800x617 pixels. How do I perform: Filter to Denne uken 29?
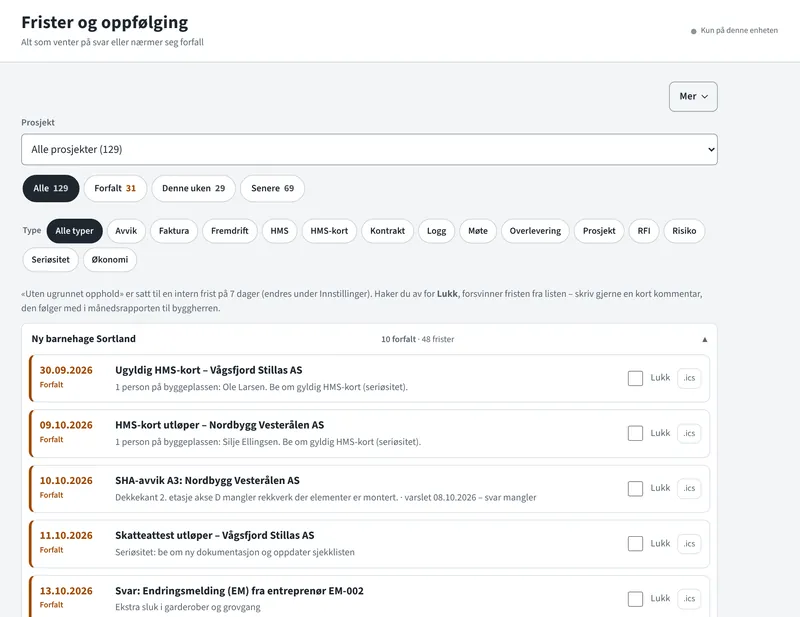coord(193,188)
